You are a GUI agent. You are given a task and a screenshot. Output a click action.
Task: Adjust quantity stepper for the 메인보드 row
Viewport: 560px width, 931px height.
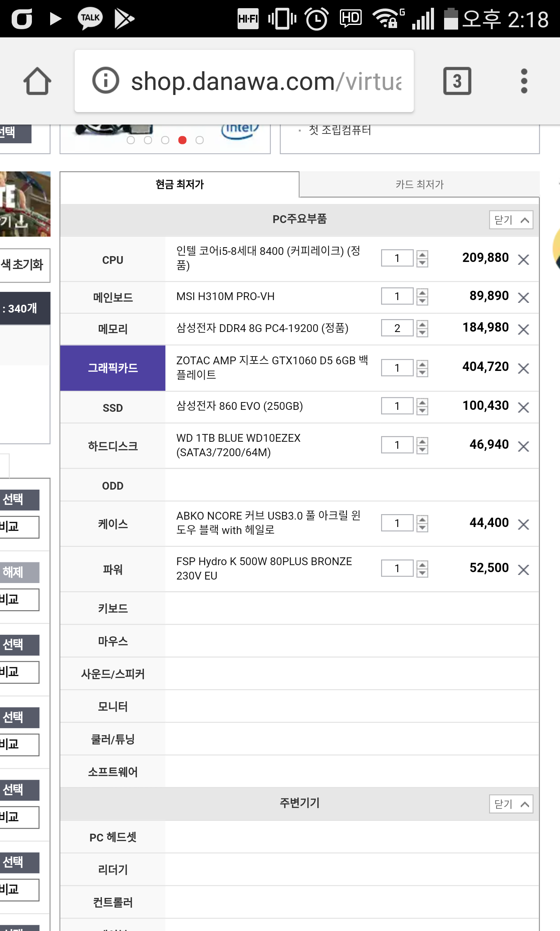422,297
